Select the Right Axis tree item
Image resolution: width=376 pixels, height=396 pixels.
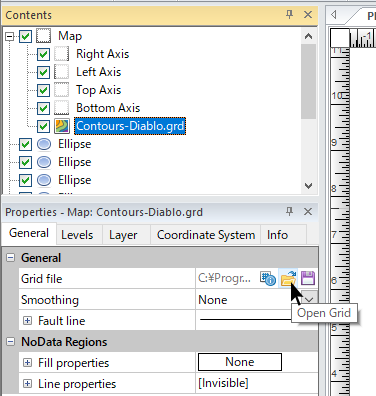102,54
